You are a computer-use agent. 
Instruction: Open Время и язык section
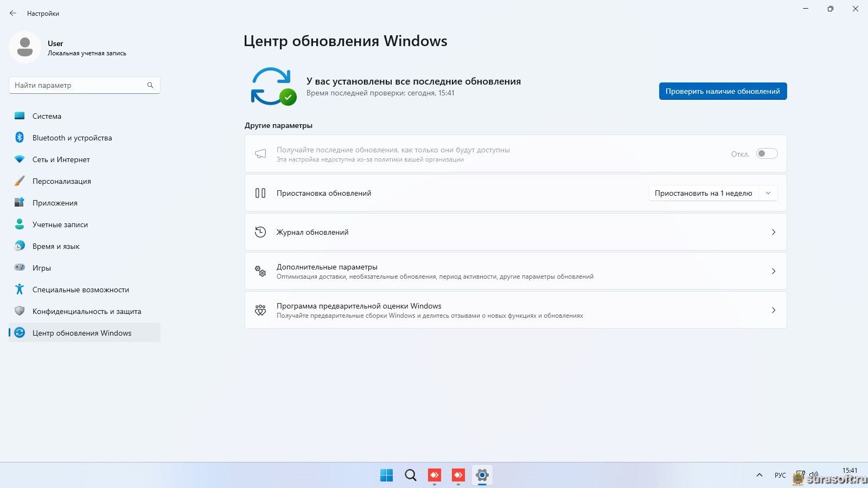85,246
